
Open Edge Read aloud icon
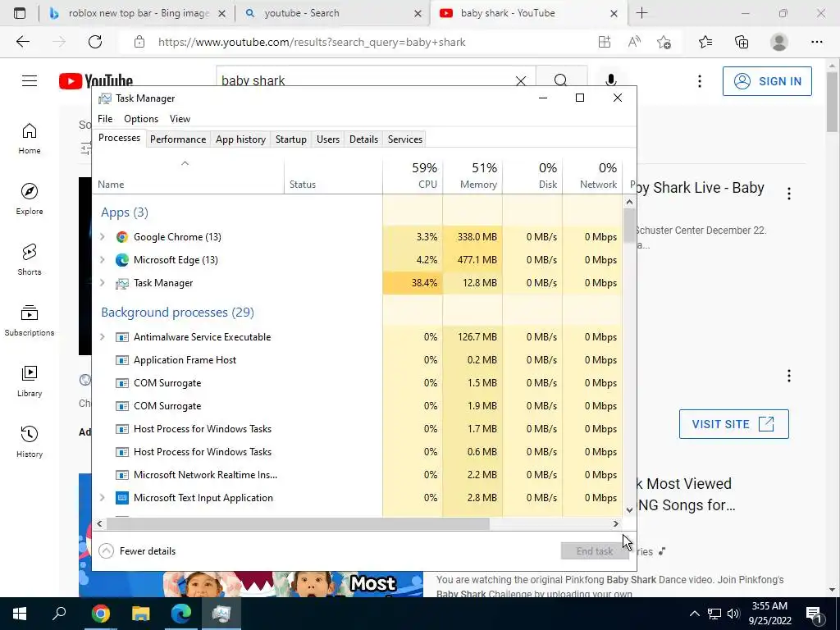click(634, 42)
